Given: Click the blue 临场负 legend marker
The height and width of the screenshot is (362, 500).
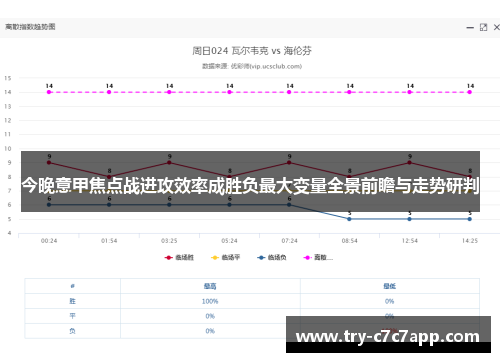Looking at the screenshot, I should coord(261,258).
